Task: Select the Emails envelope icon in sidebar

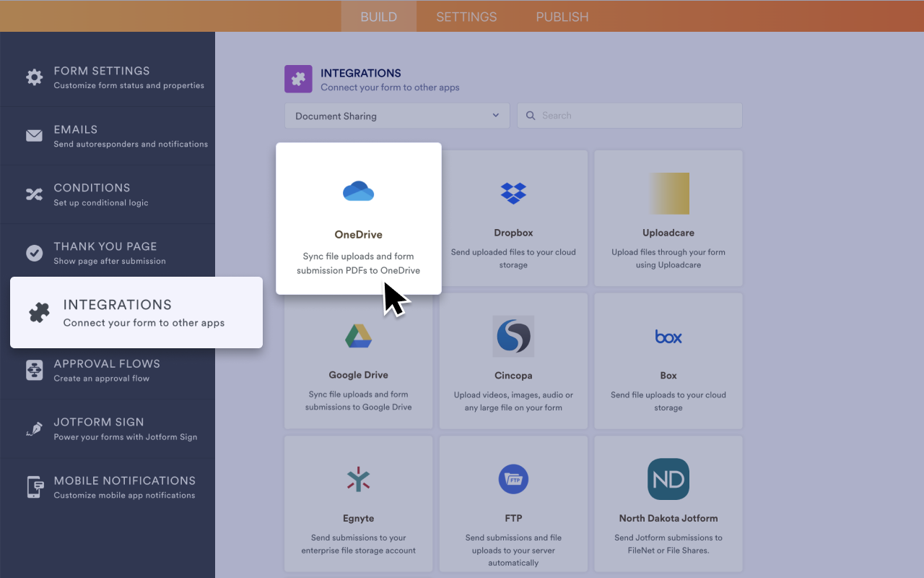Action: (x=34, y=135)
